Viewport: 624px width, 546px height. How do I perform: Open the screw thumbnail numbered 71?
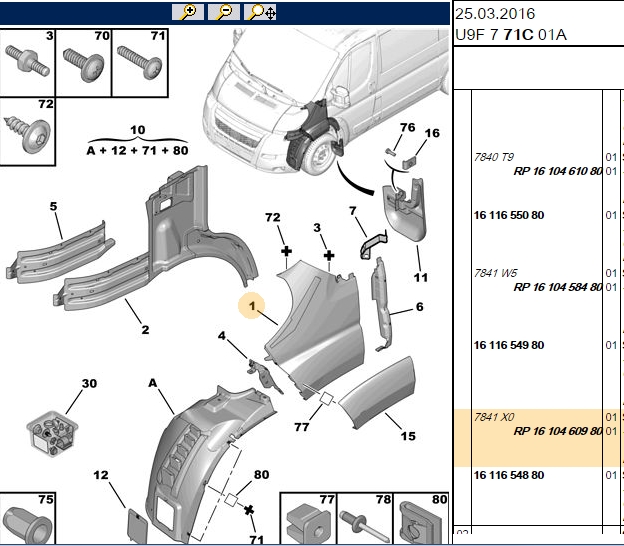[140, 62]
